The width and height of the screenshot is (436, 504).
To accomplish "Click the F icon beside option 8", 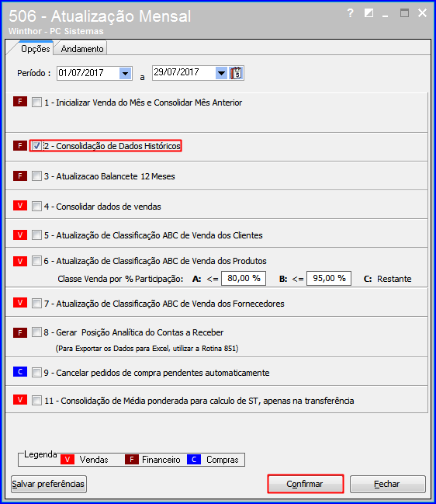I will [x=20, y=332].
